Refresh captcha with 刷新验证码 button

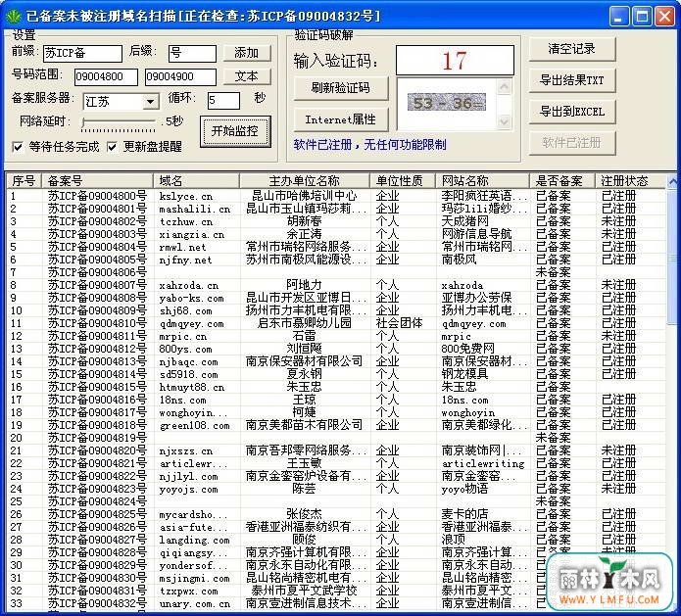pyautogui.click(x=341, y=88)
